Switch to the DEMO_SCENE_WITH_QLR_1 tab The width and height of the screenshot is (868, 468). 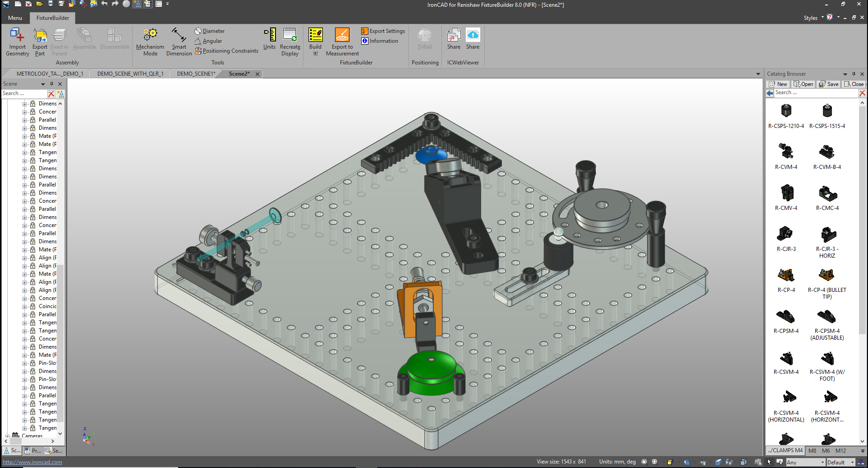[130, 73]
